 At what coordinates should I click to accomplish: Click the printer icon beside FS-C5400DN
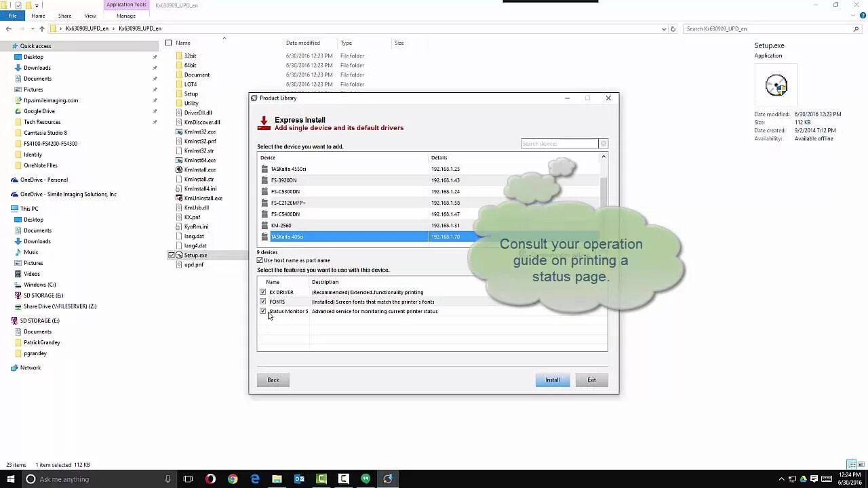click(264, 214)
